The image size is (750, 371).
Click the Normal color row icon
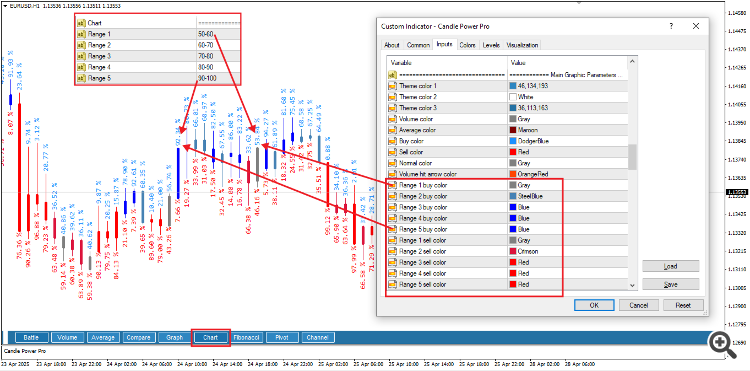click(393, 163)
